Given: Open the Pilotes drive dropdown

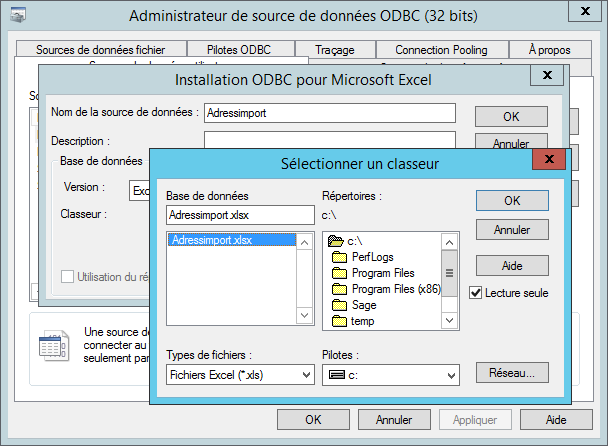Looking at the screenshot, I should coord(391,375).
